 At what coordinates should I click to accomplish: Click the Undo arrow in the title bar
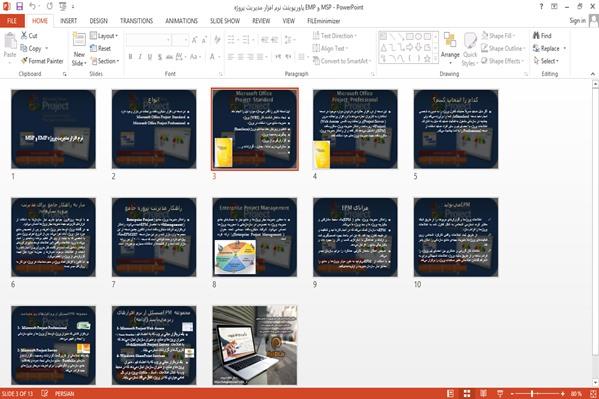(32, 6)
